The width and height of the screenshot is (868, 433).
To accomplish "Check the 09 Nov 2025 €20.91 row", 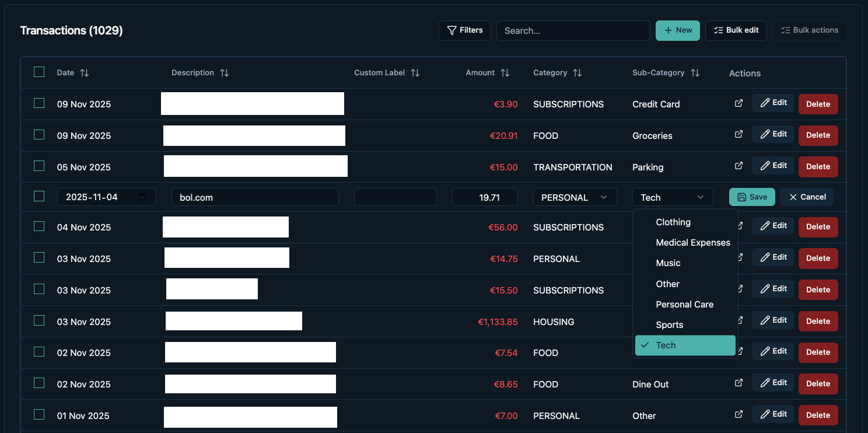I will 39,135.
